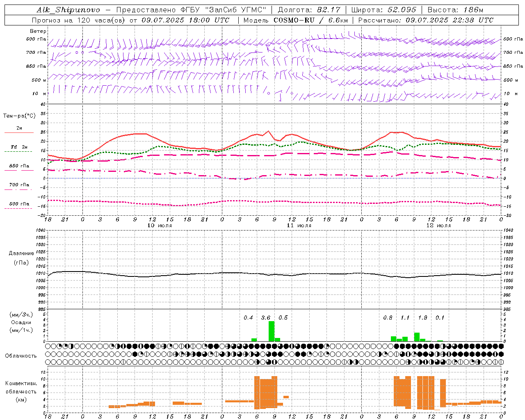Screen dimensions: 525x420
Task: Click the "(км)" kilometres unit label
Action: (21, 399)
